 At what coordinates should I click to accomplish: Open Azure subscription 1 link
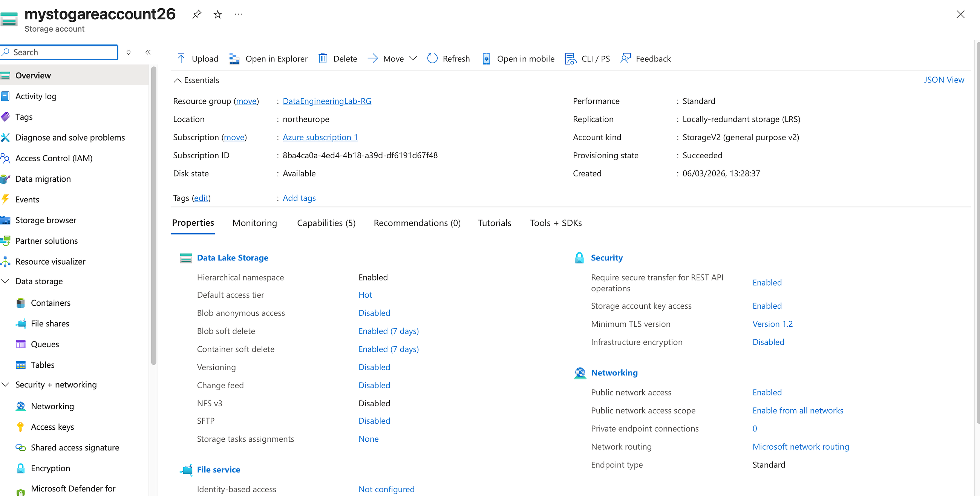320,137
